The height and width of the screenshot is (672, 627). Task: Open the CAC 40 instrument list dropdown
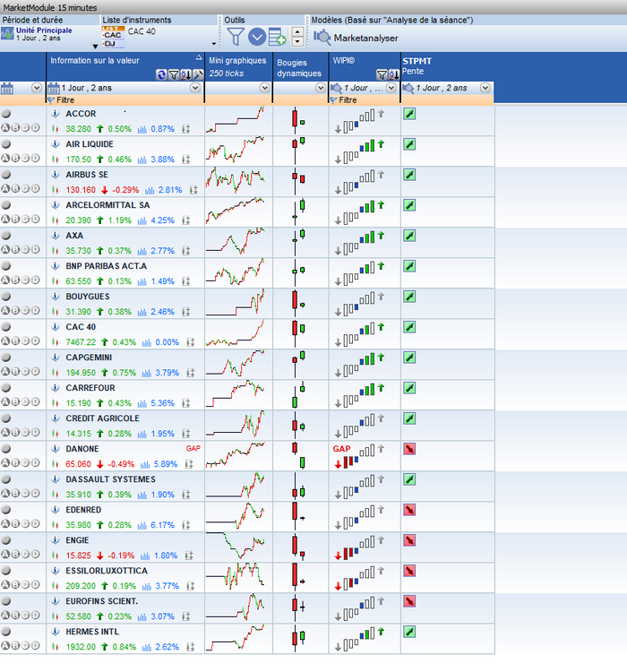214,44
